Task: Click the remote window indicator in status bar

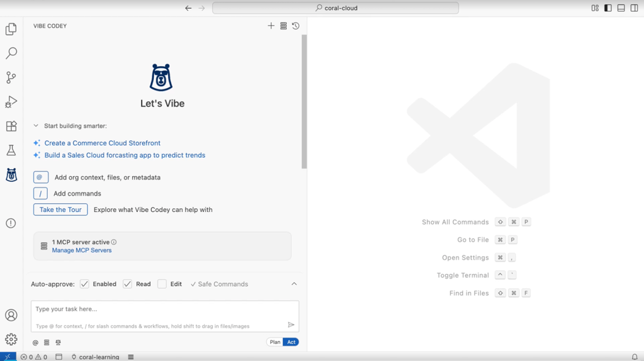Action: [8, 357]
